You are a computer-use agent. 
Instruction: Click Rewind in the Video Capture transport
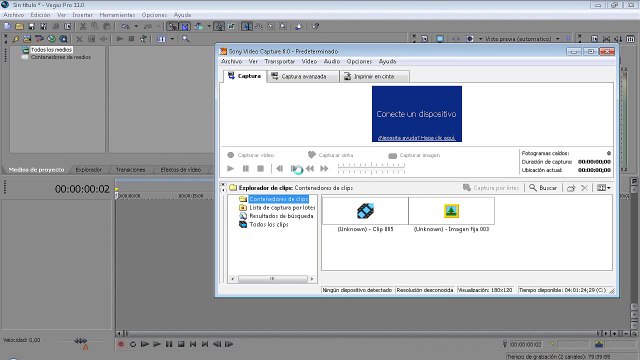pyautogui.click(x=310, y=168)
